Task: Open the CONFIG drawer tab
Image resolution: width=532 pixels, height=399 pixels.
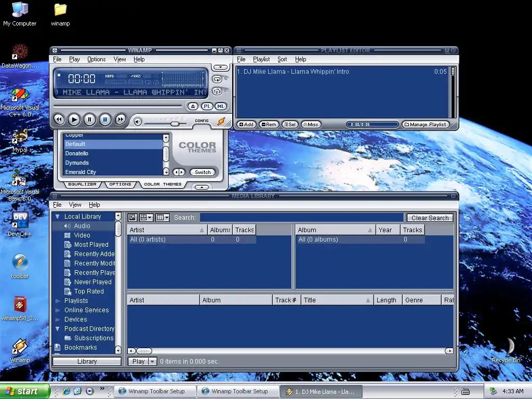Action: tap(202, 121)
